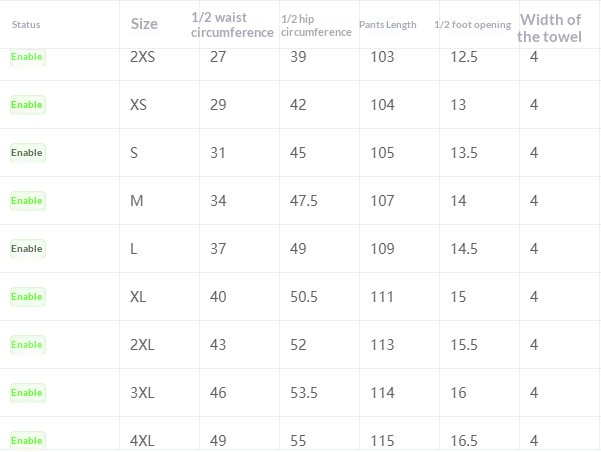Viewport: 601px width, 452px height.
Task: Click the Width of the towel header
Action: click(548, 28)
